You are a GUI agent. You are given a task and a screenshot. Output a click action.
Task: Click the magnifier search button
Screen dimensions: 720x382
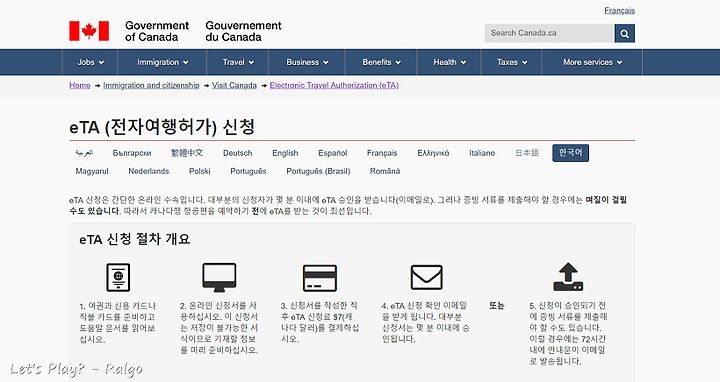click(x=624, y=33)
